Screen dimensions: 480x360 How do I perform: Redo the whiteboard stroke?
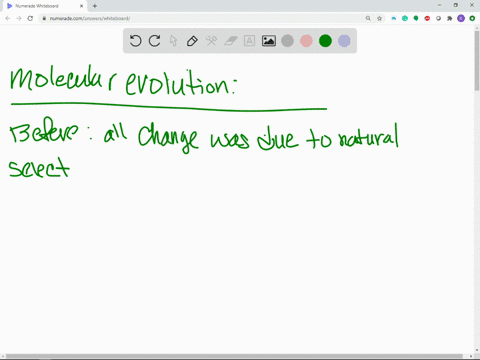point(154,41)
